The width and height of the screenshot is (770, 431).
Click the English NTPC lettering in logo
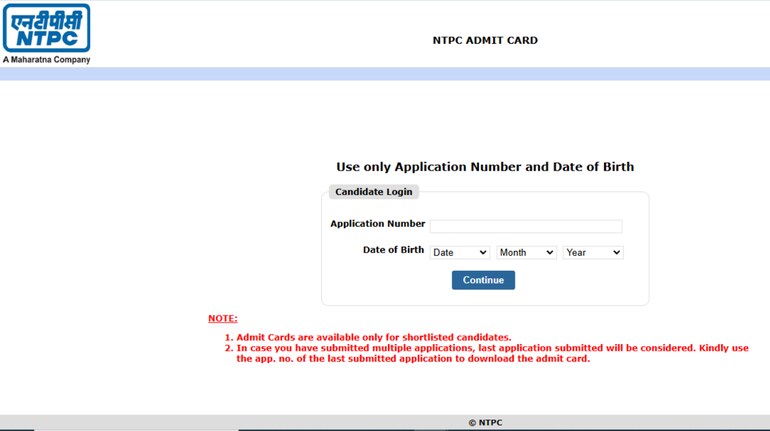(x=46, y=39)
